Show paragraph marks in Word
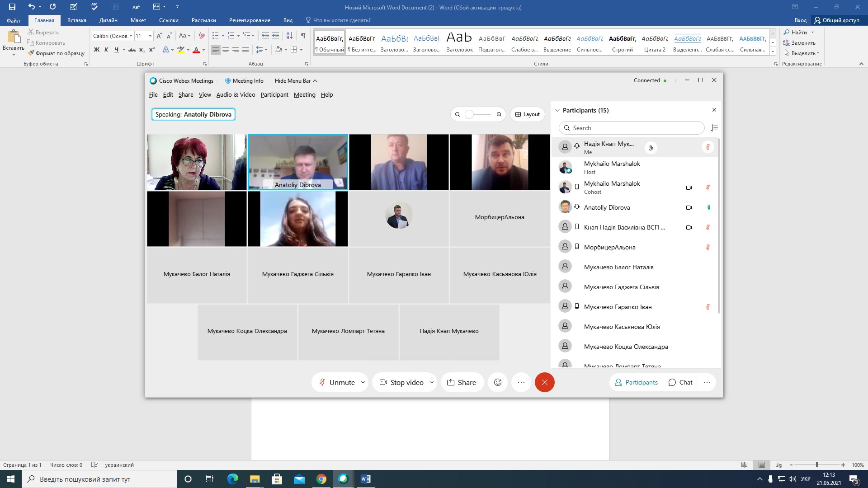The width and height of the screenshot is (868, 488). (x=303, y=36)
